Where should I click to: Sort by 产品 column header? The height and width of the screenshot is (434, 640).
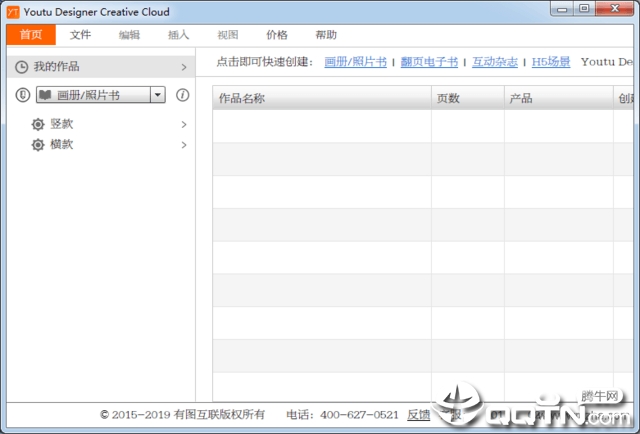(x=559, y=98)
